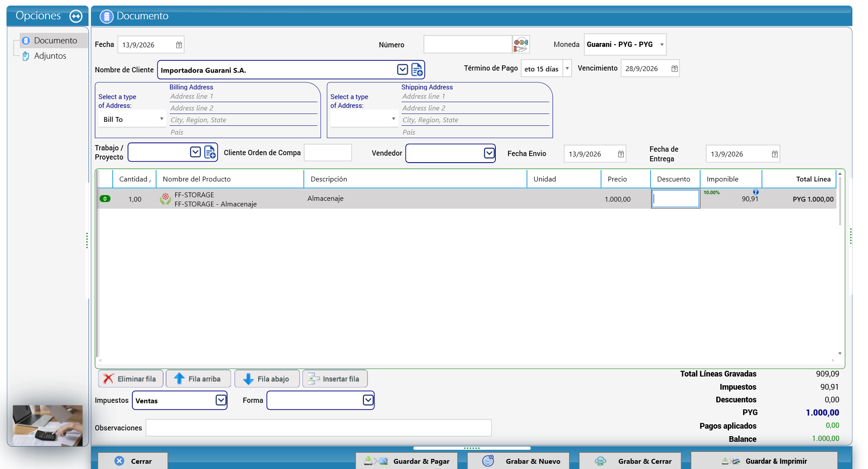Open the Fecha Envio calendar icon
The image size is (868, 469).
click(621, 154)
